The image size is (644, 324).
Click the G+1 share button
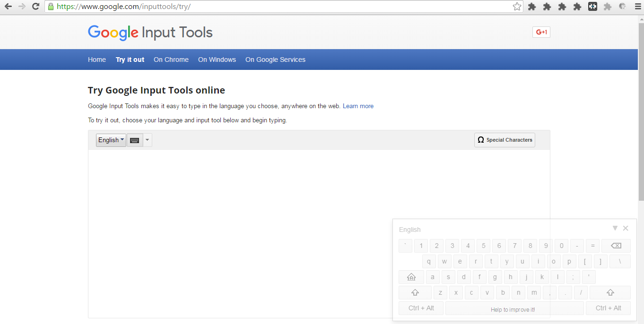coord(541,32)
